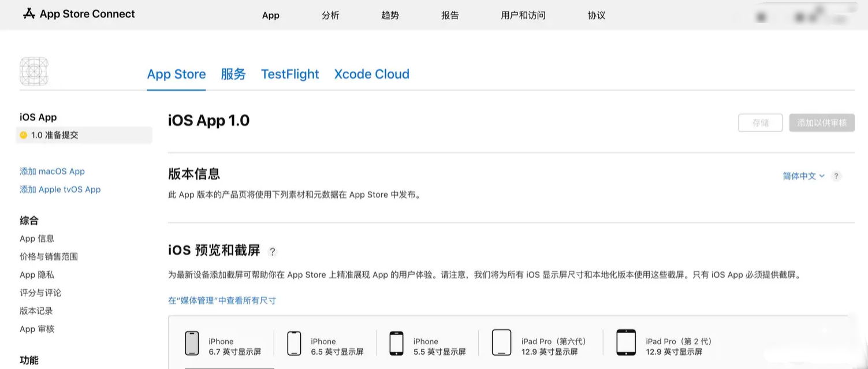Click the 存储 button

pyautogui.click(x=760, y=122)
